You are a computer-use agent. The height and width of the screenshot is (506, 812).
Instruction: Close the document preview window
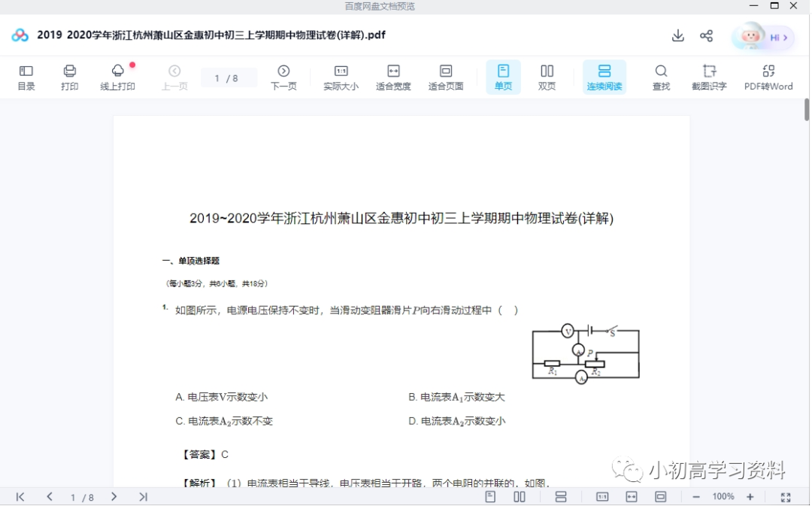[793, 6]
